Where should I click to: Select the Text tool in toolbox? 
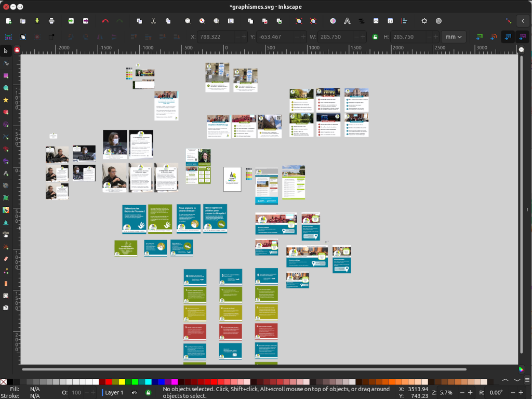coord(6,173)
